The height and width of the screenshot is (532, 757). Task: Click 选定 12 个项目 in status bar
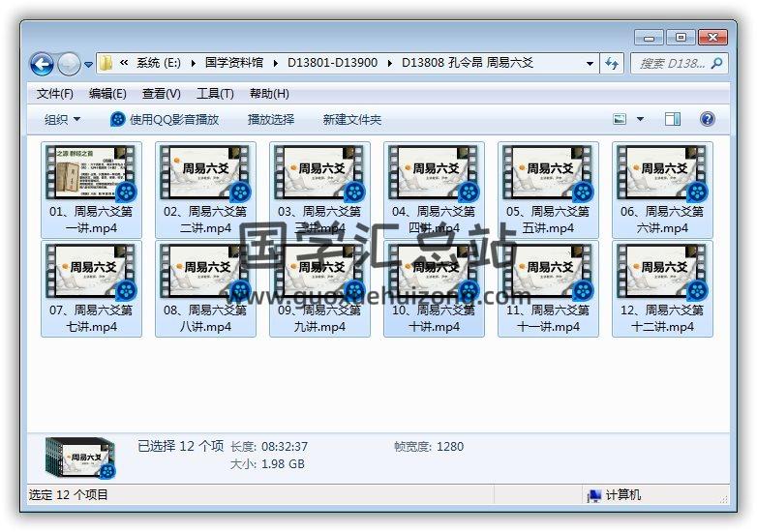click(x=68, y=495)
